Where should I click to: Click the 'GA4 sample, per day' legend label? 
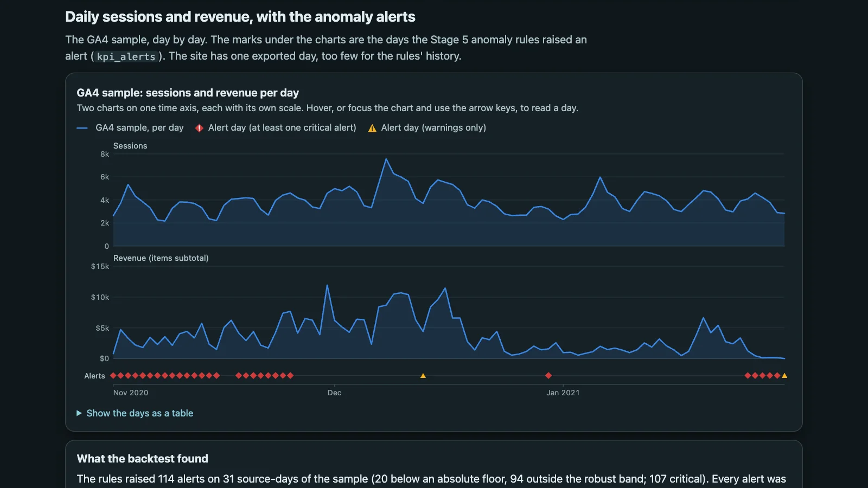139,128
